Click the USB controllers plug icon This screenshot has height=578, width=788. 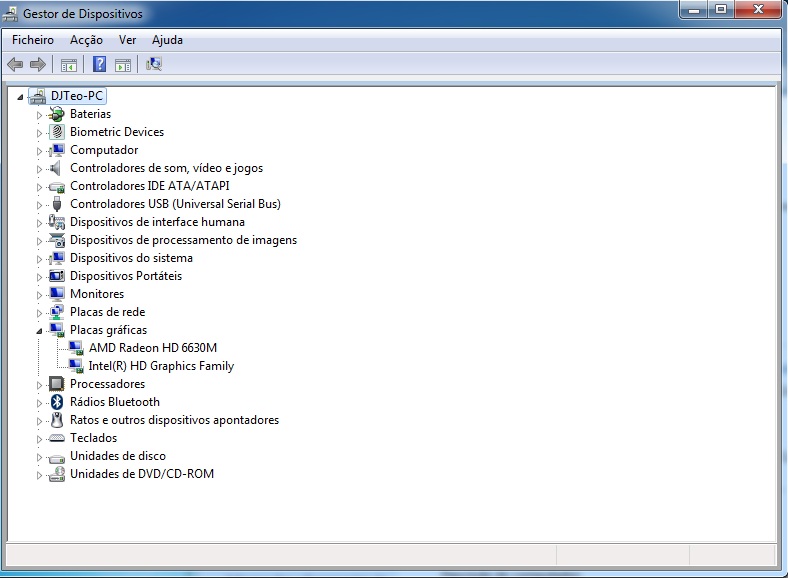(x=57, y=204)
